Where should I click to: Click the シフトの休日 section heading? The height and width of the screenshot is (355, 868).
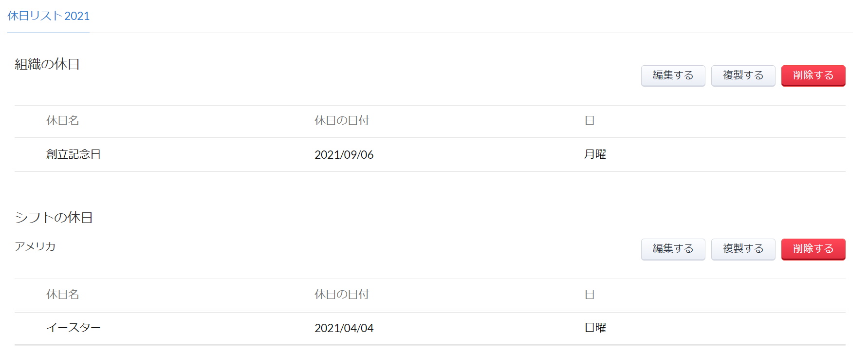54,217
